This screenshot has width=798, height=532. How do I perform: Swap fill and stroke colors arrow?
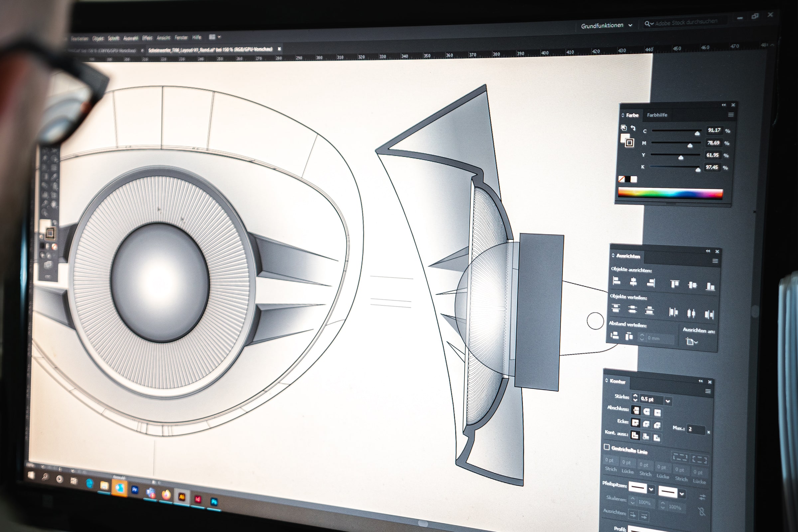pyautogui.click(x=633, y=128)
